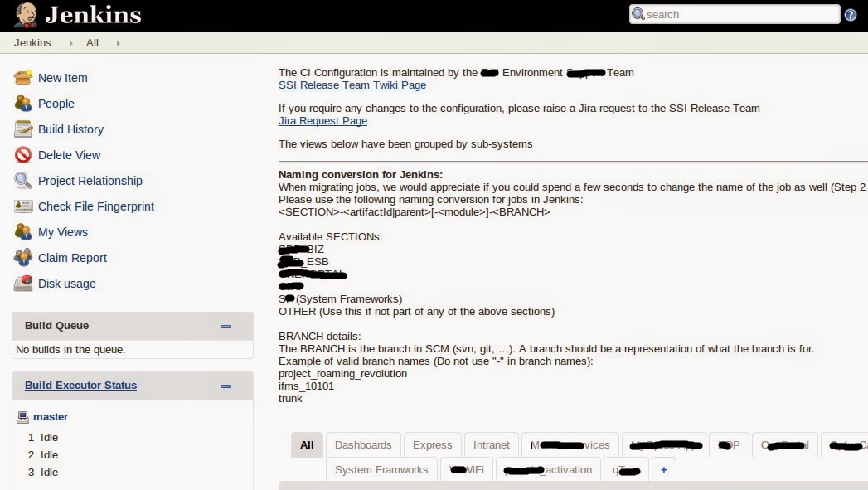Open Build History link
The height and width of the screenshot is (490, 868).
coord(70,129)
